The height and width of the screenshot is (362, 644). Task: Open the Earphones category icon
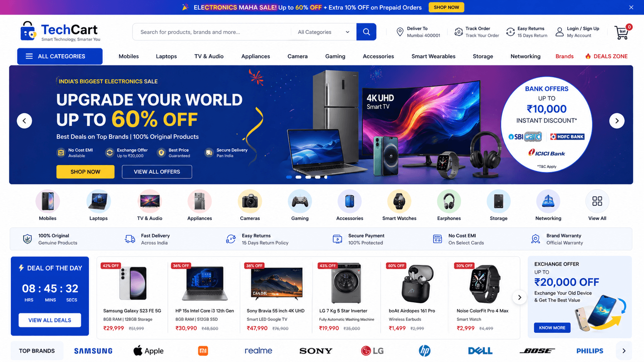[449, 201]
